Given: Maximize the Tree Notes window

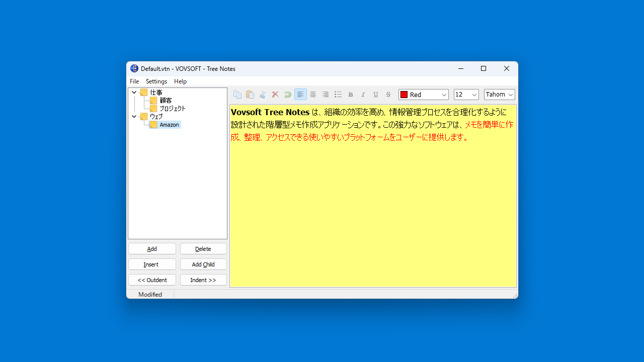Looking at the screenshot, I should pos(484,68).
